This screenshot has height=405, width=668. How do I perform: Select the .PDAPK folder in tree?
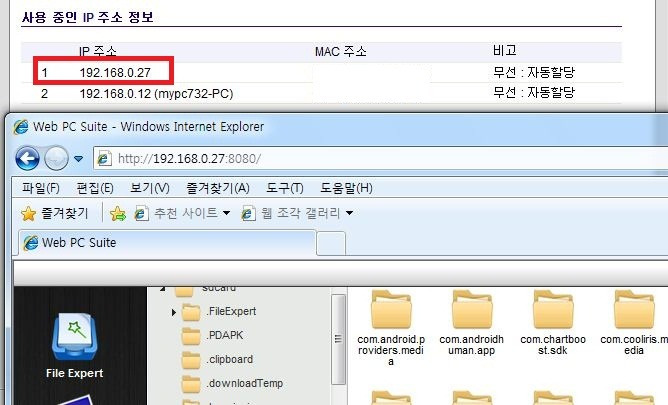click(x=225, y=335)
